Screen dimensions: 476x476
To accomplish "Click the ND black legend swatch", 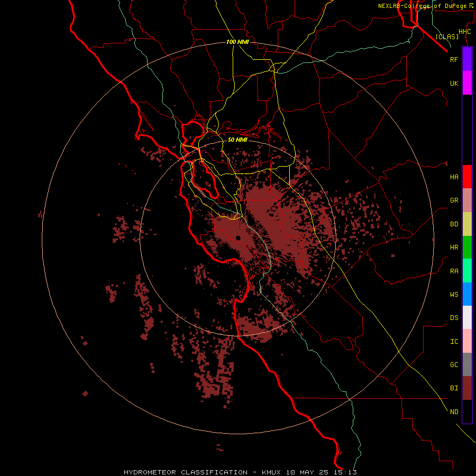I will (x=467, y=411).
